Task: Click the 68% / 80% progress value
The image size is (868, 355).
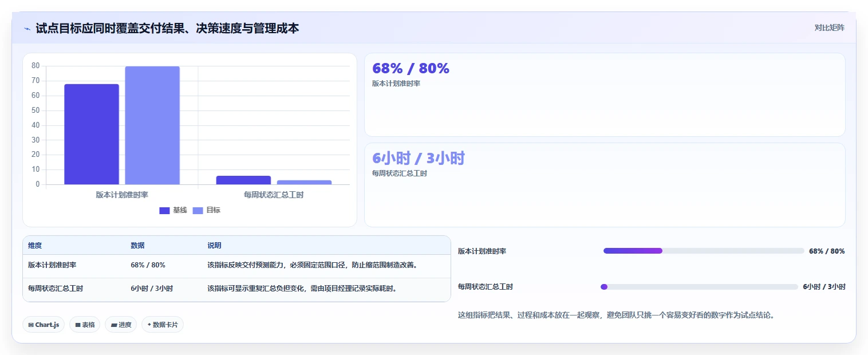Action: click(x=827, y=251)
